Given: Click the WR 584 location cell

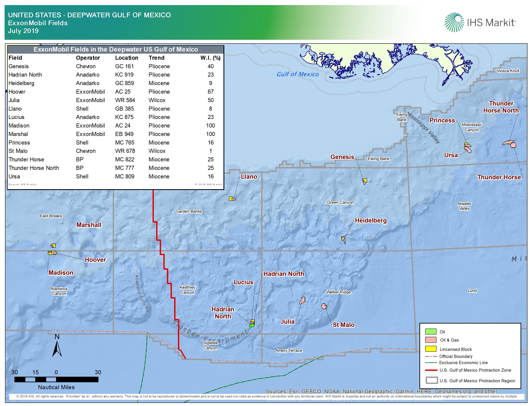Looking at the screenshot, I should pyautogui.click(x=125, y=100).
